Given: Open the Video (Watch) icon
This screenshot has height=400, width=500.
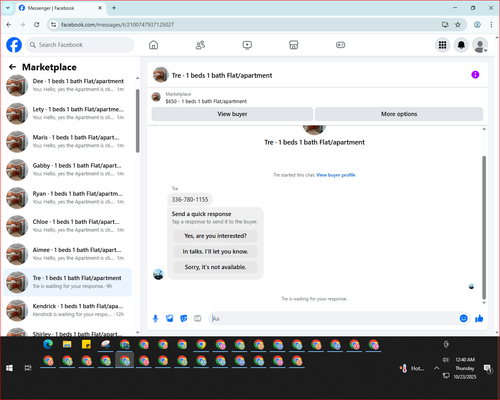Looking at the screenshot, I should point(247,45).
